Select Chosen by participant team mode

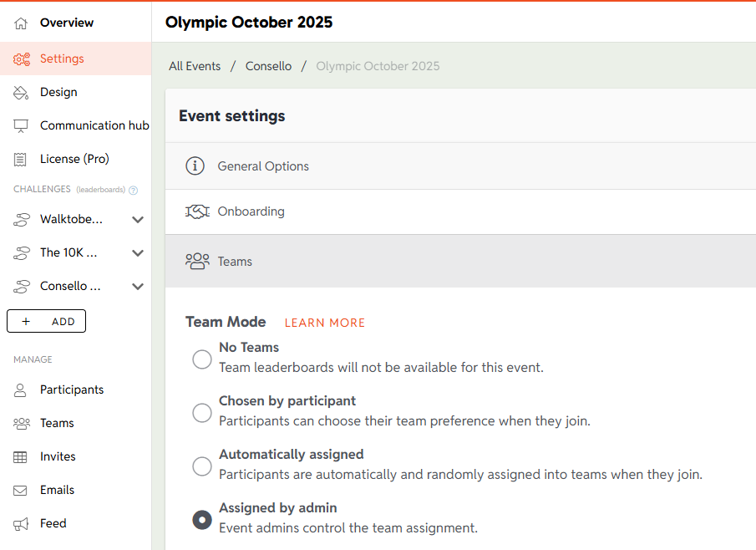[202, 413]
